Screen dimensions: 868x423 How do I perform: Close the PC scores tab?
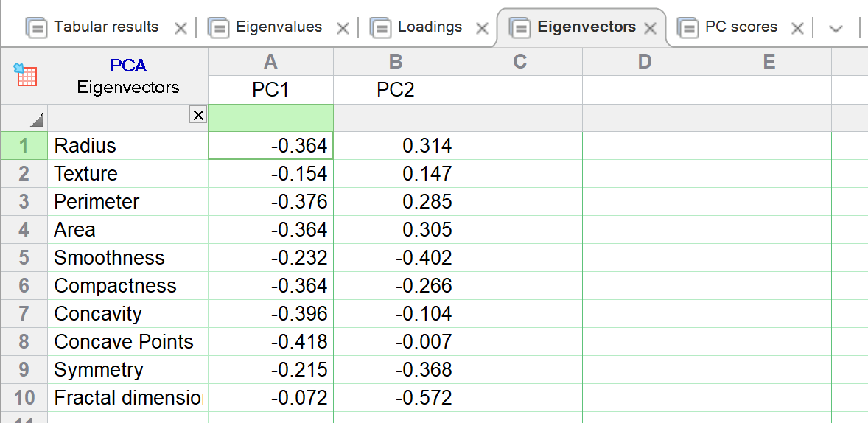(797, 29)
